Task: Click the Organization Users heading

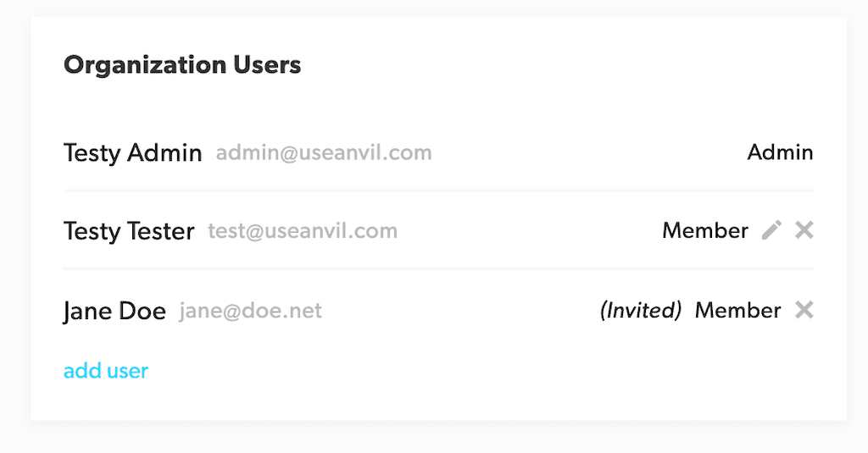Action: click(x=182, y=64)
